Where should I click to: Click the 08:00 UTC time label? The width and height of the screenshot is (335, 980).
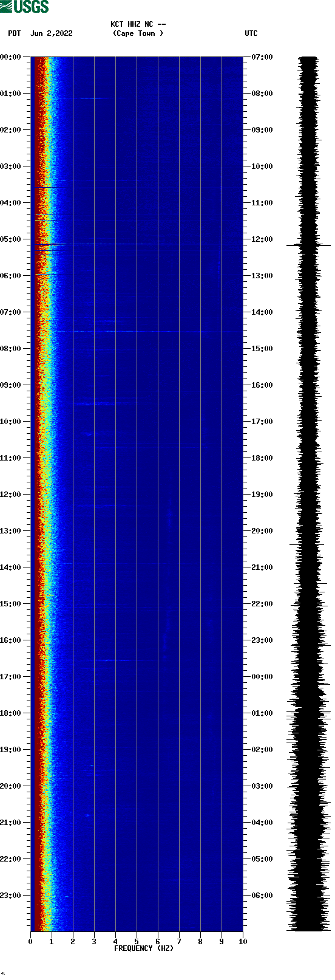[x=262, y=94]
